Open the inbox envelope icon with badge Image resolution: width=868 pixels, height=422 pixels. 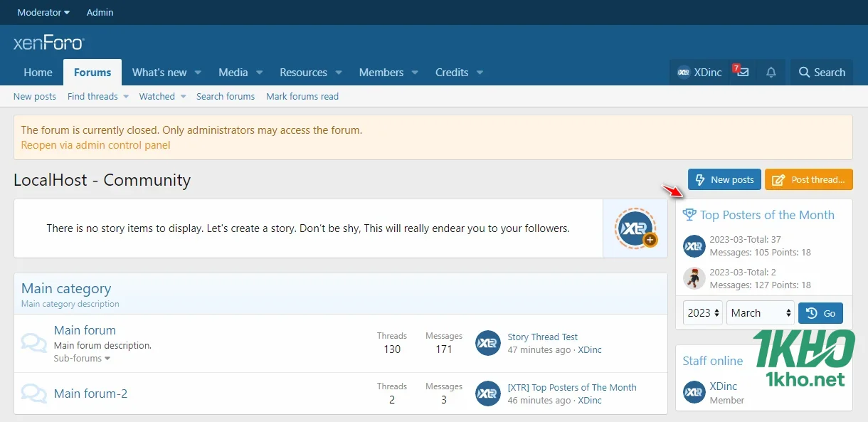(742, 73)
